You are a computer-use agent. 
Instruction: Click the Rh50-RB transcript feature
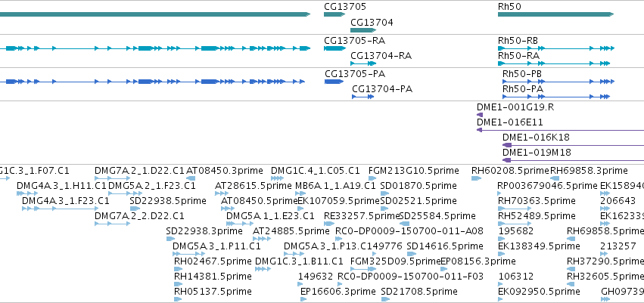coord(556,48)
